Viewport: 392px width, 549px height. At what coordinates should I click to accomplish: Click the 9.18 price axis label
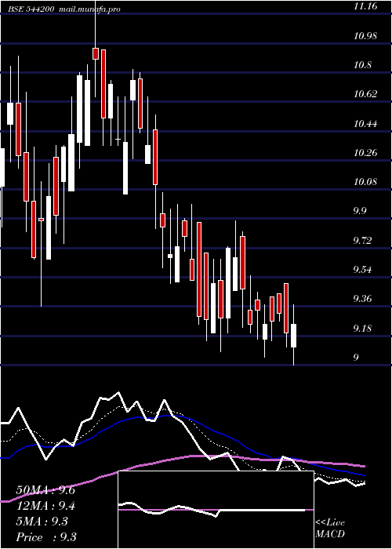[362, 328]
